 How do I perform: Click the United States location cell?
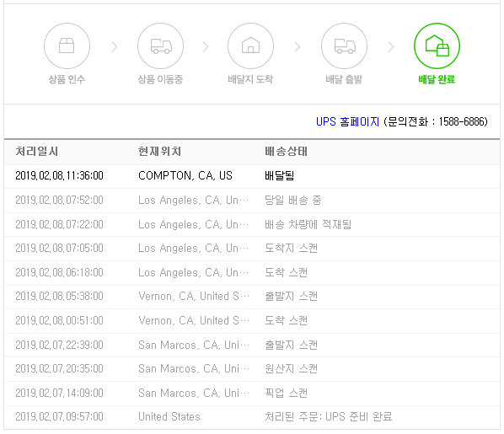point(169,416)
